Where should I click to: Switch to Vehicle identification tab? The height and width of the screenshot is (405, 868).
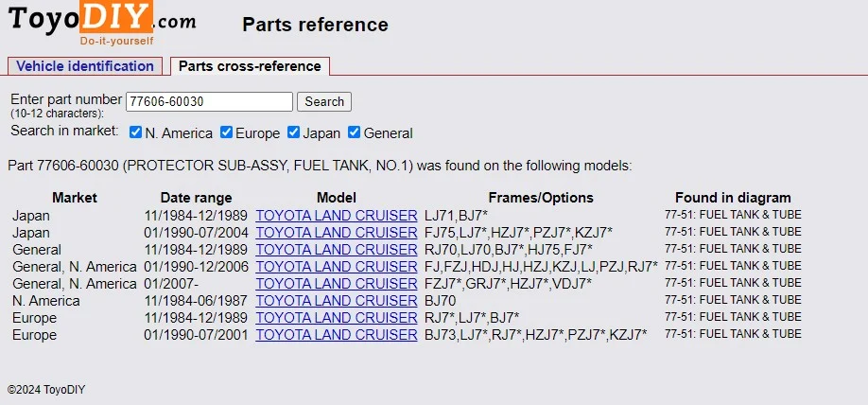click(85, 66)
